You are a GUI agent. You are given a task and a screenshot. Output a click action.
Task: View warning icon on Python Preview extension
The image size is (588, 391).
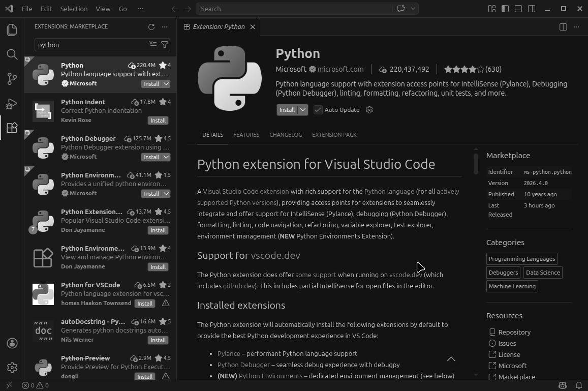click(x=165, y=376)
